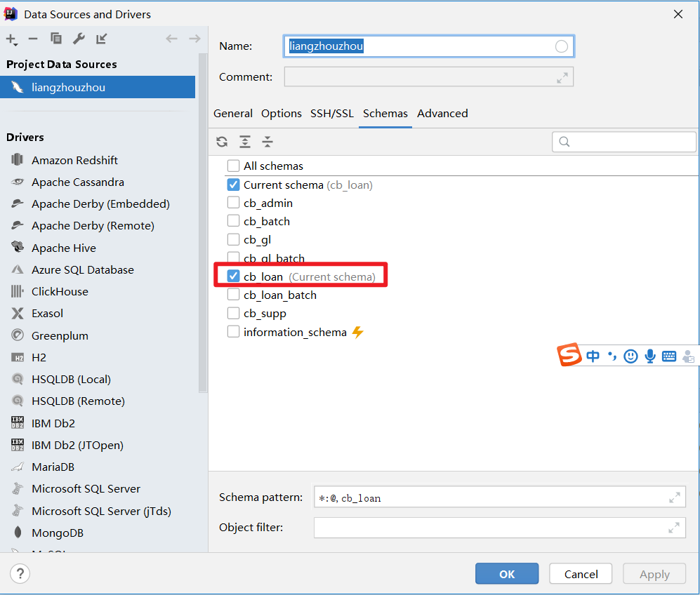Check the cb_gl schema checkbox
Viewport: 700px width, 595px height.
tap(234, 239)
